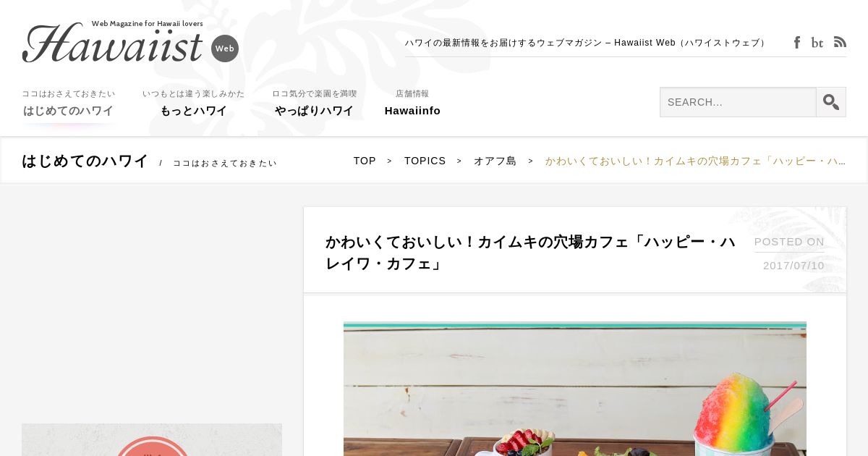Open the Hatena bookmark icon
Viewport: 868px width, 456px height.
click(x=817, y=43)
